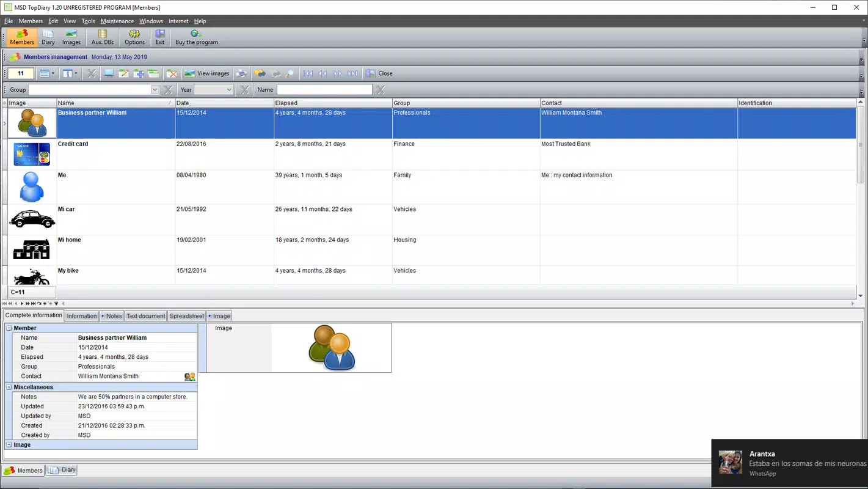The width and height of the screenshot is (868, 489).
Task: Click the contact icon beside William Montana Smith
Action: pos(190,377)
